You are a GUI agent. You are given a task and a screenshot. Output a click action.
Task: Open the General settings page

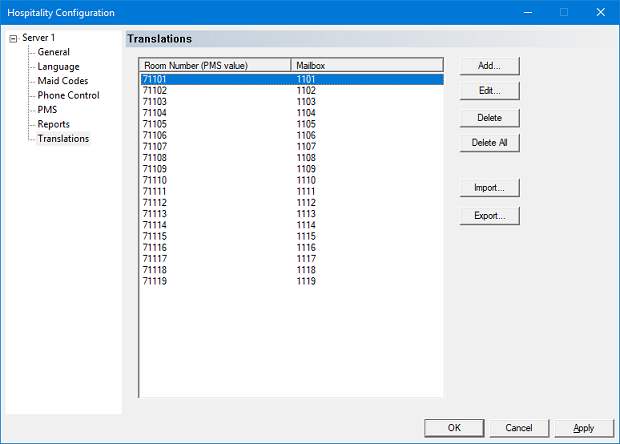53,52
